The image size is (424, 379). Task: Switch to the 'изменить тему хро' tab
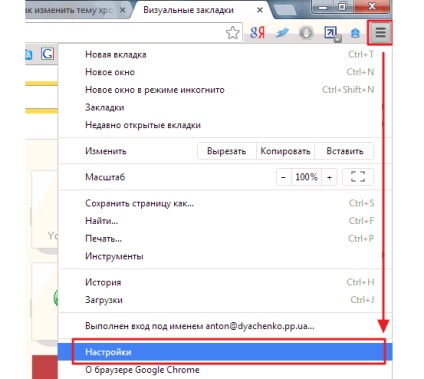click(x=77, y=10)
